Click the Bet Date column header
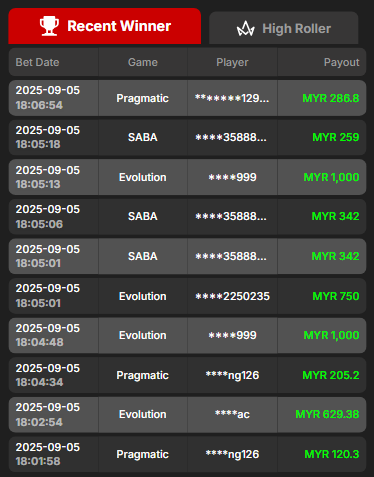The height and width of the screenshot is (477, 374). point(37,62)
